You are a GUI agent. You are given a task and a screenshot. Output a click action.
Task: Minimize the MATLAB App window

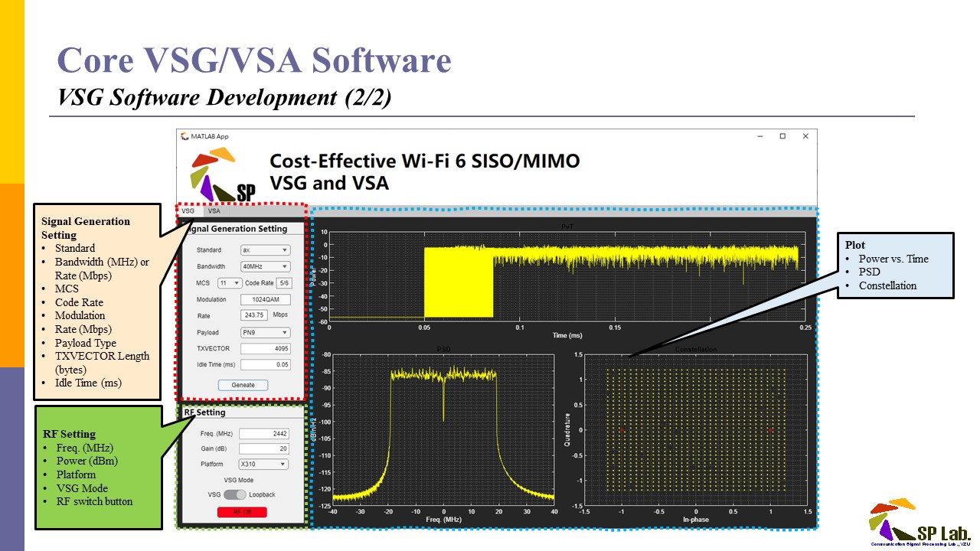pyautogui.click(x=759, y=136)
